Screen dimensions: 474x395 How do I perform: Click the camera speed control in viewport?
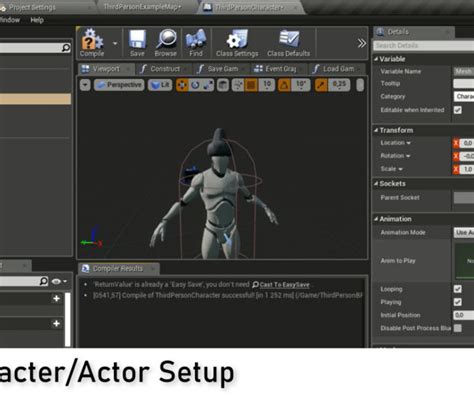(x=360, y=85)
